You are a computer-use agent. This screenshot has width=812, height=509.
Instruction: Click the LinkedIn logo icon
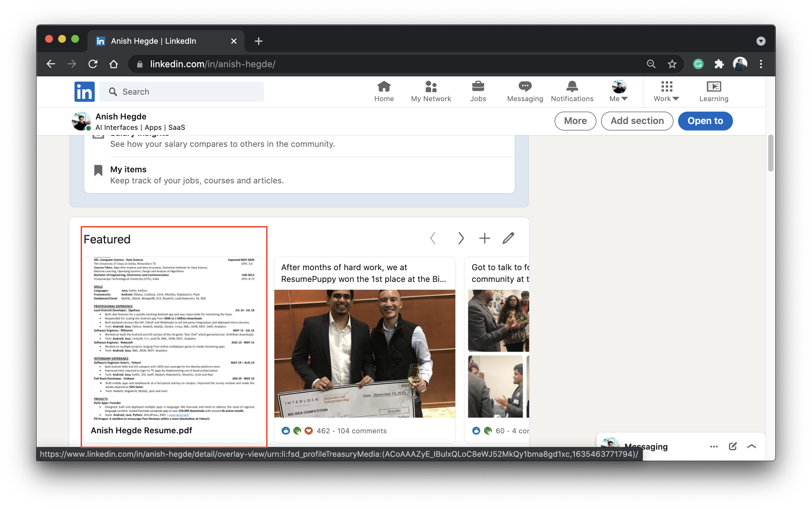[84, 91]
